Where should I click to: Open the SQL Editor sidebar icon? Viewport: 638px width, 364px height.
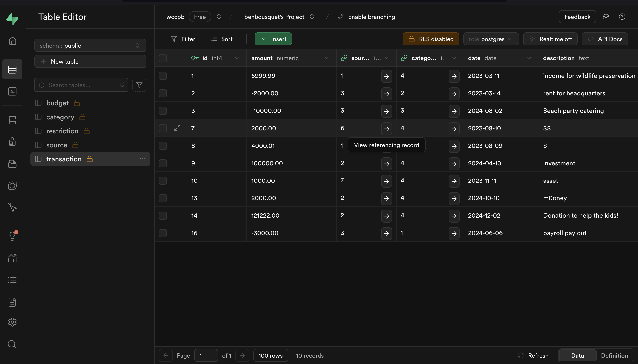(x=12, y=92)
